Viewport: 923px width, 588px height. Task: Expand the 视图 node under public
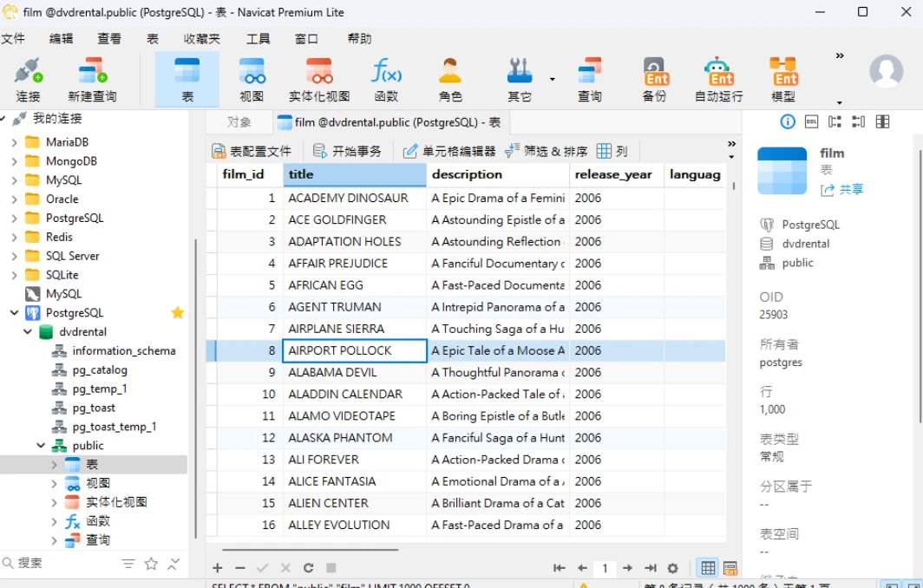pos(55,484)
